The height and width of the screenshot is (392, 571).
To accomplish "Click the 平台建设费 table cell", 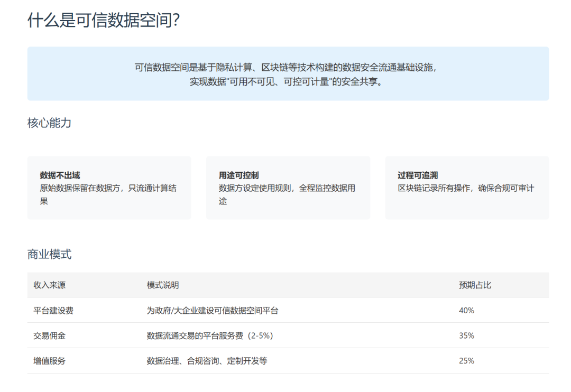I will point(53,311).
